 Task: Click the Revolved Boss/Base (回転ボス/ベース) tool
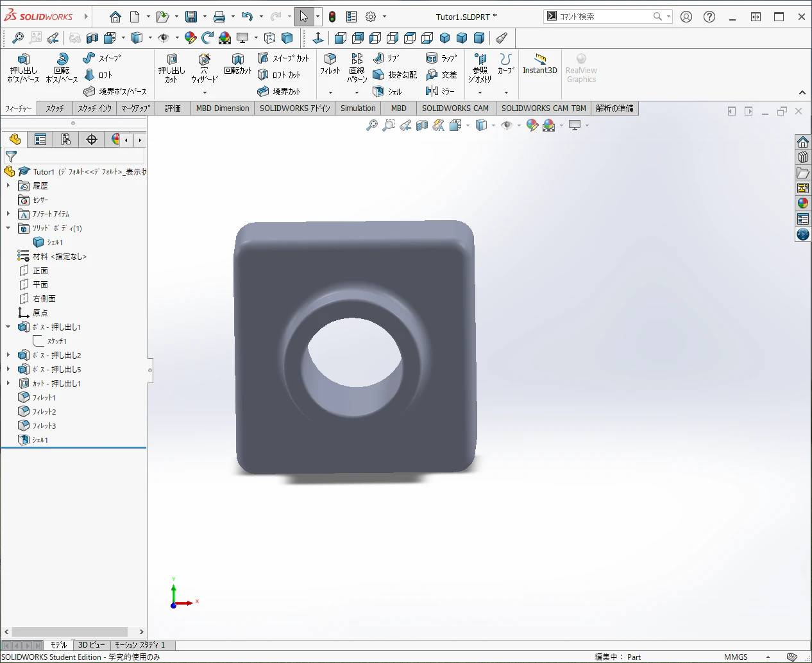(62, 69)
